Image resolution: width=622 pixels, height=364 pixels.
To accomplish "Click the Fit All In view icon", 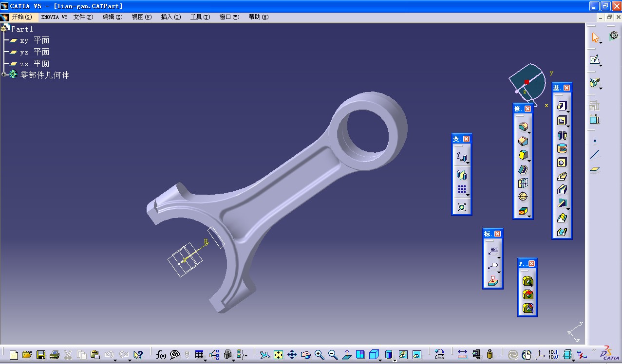I will 278,355.
